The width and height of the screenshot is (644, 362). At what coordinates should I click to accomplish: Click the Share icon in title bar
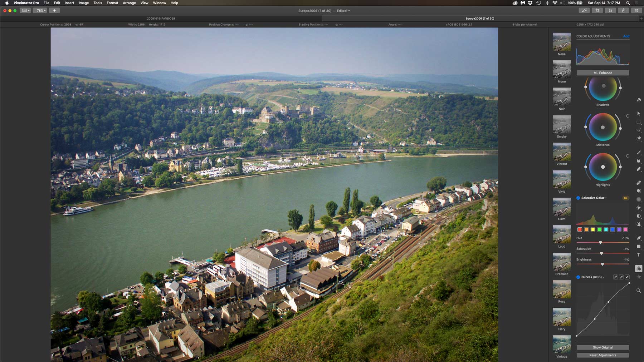[624, 11]
